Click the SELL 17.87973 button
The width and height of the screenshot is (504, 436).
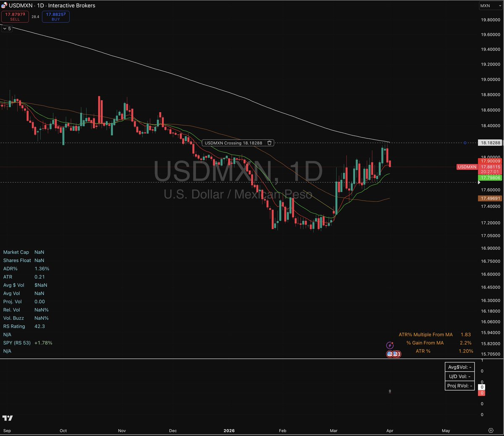(x=15, y=16)
